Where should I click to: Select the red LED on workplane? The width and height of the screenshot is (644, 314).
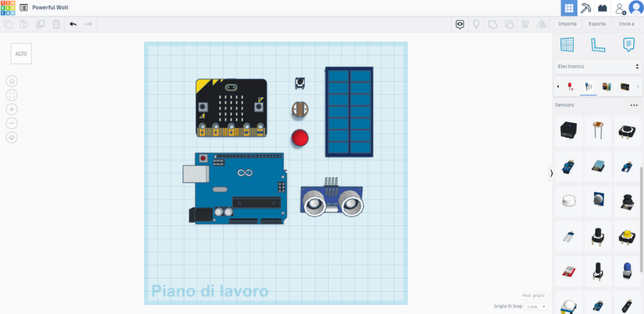click(300, 138)
